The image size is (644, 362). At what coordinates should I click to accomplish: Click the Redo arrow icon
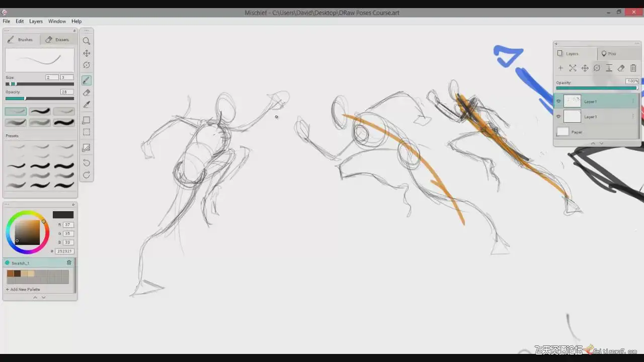(87, 175)
